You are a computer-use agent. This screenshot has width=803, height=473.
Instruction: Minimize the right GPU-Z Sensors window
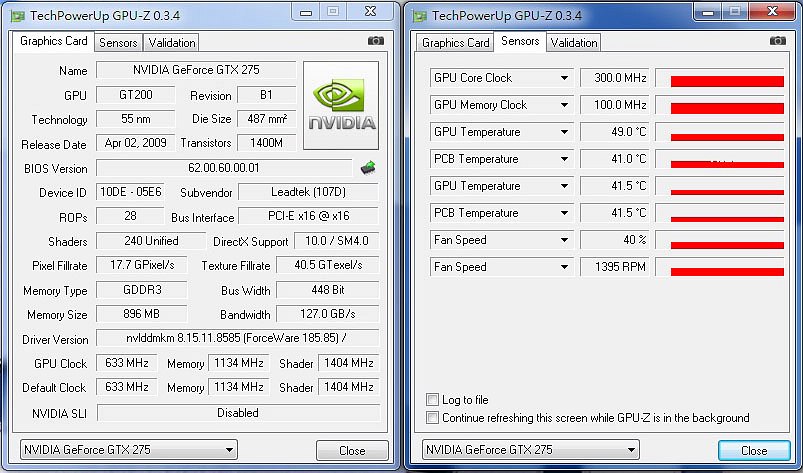point(708,12)
